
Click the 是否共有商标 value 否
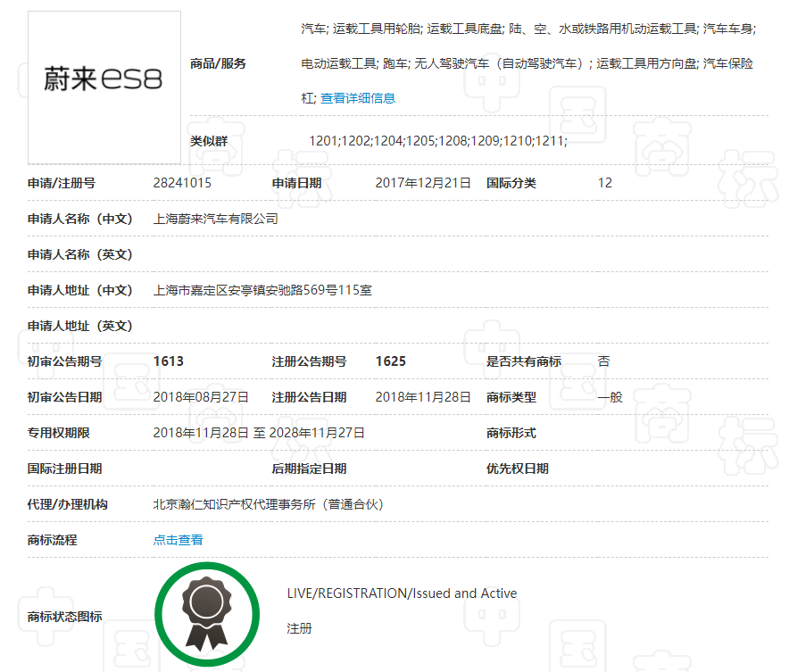pos(604,361)
